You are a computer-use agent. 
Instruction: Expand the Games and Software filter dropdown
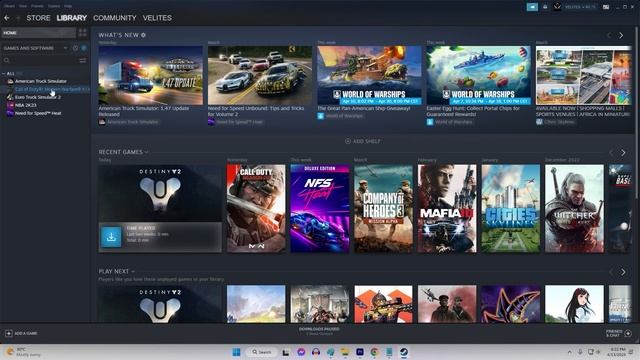[36, 48]
